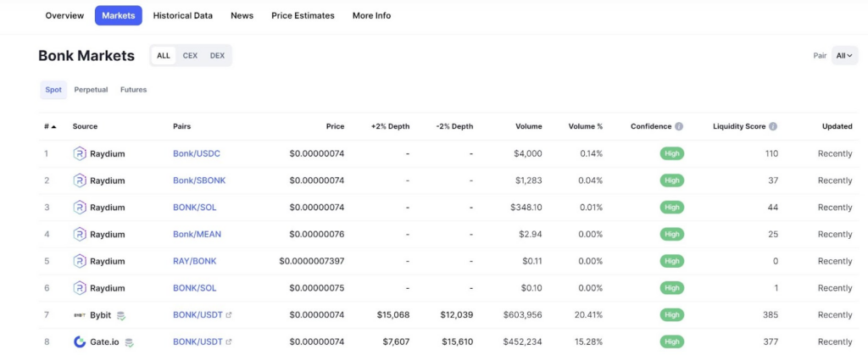
Task: Click the Liquidity Score info icon
Action: point(773,126)
